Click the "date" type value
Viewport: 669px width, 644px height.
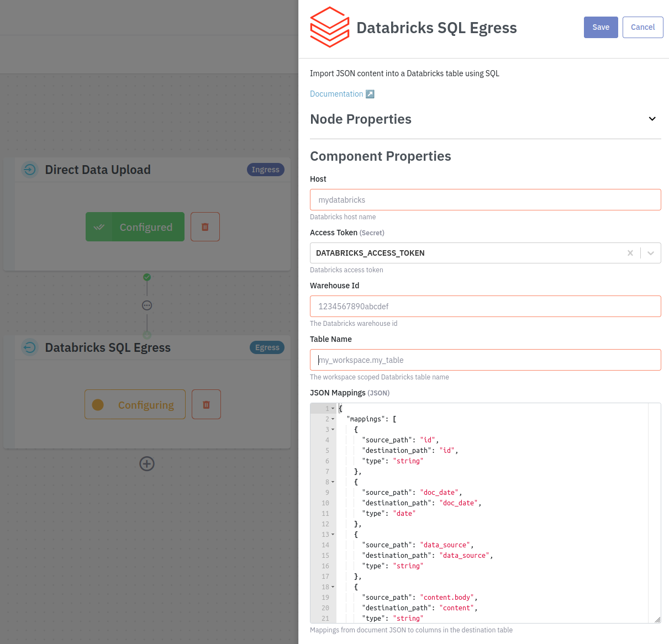(x=404, y=514)
